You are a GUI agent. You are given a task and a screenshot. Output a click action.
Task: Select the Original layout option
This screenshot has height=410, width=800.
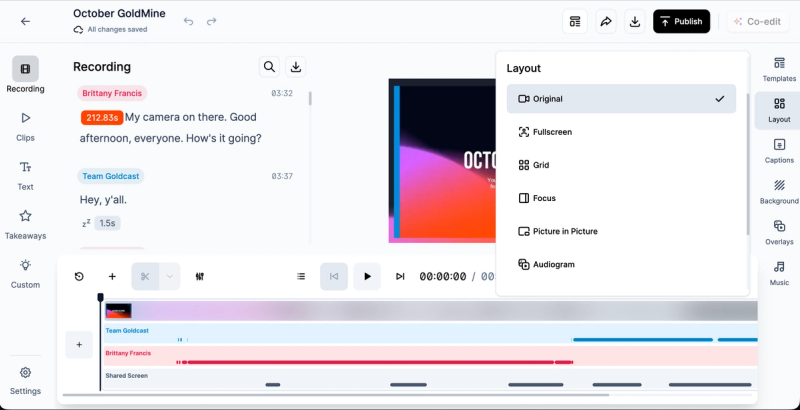point(621,99)
